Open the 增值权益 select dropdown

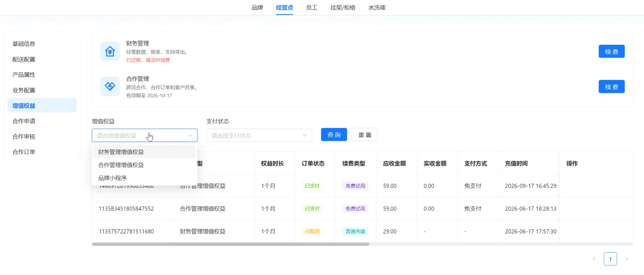pos(144,135)
